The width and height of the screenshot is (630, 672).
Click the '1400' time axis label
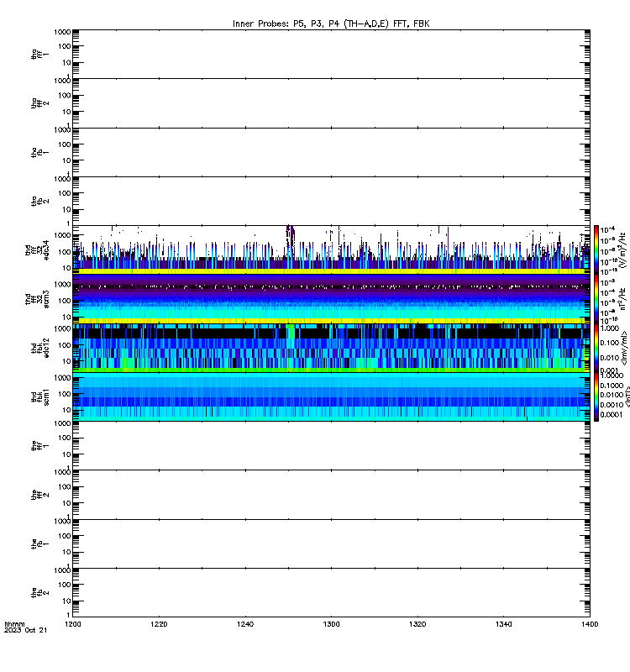590,624
